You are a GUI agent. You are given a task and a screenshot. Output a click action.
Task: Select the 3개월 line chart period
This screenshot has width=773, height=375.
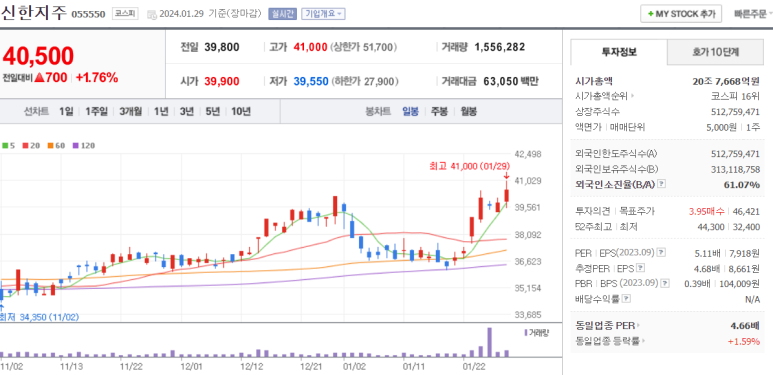coord(131,111)
